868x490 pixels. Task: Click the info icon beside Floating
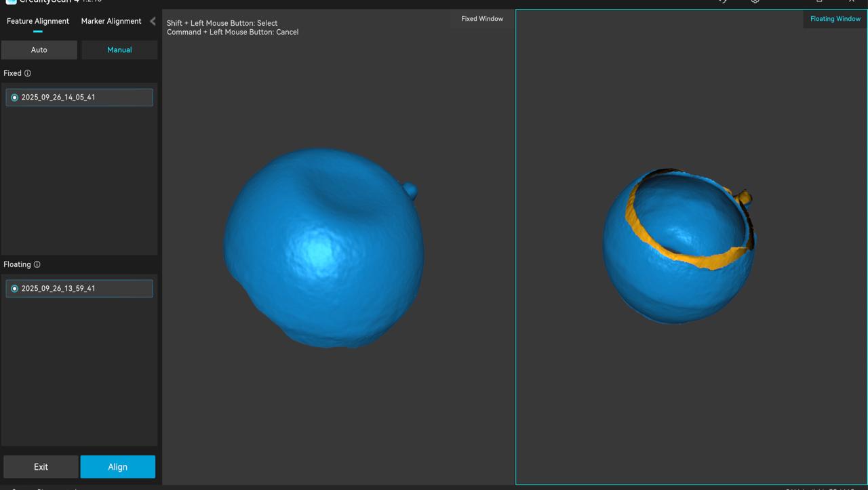[x=37, y=264]
